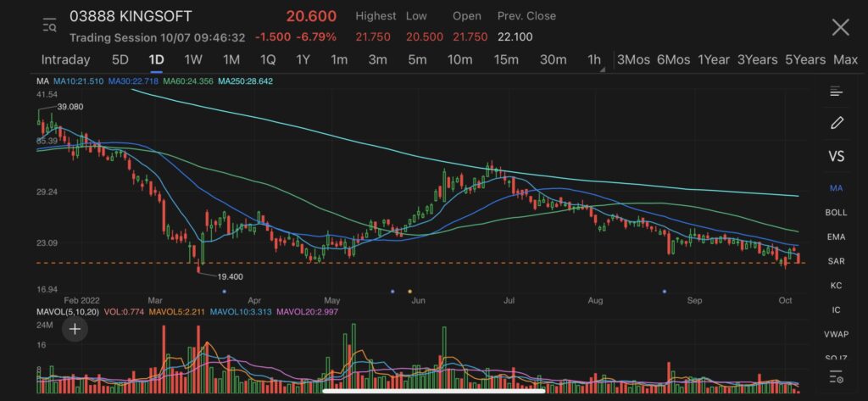868x401 pixels.
Task: Set range to 1Year
Action: [714, 60]
